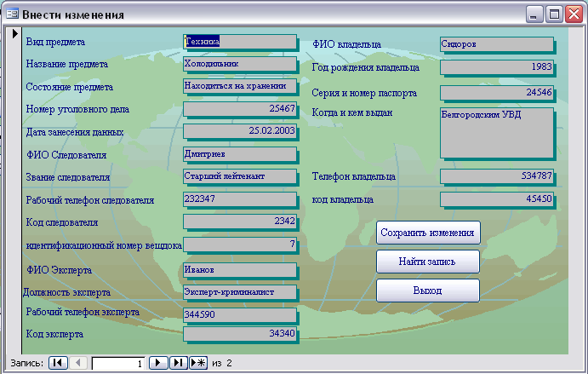Select the Название предмета field Холодильник
The width and height of the screenshot is (588, 374).
point(240,64)
